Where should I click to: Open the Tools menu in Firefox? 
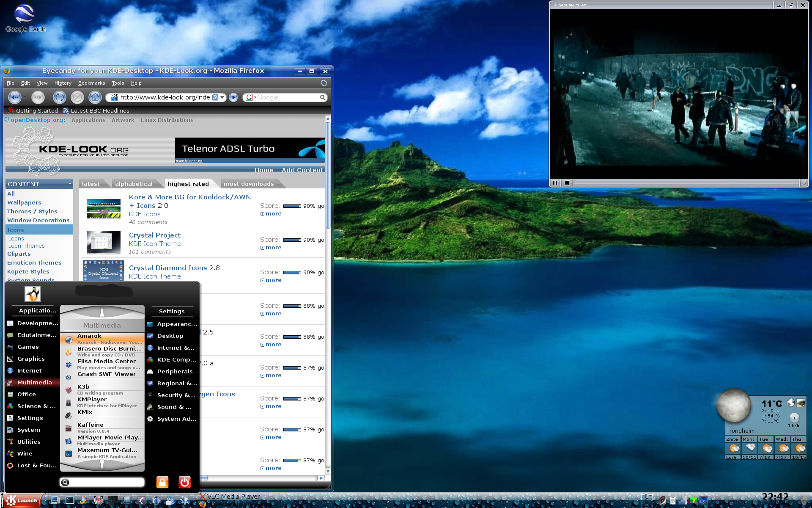[118, 83]
